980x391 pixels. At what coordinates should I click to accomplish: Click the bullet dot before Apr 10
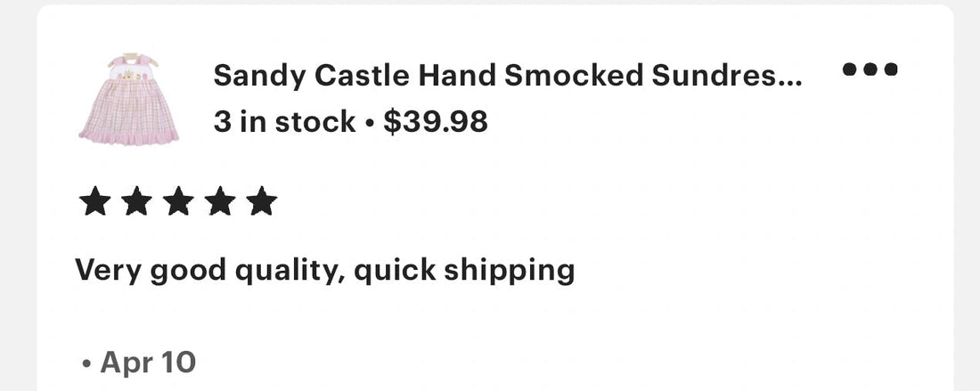[x=86, y=363]
